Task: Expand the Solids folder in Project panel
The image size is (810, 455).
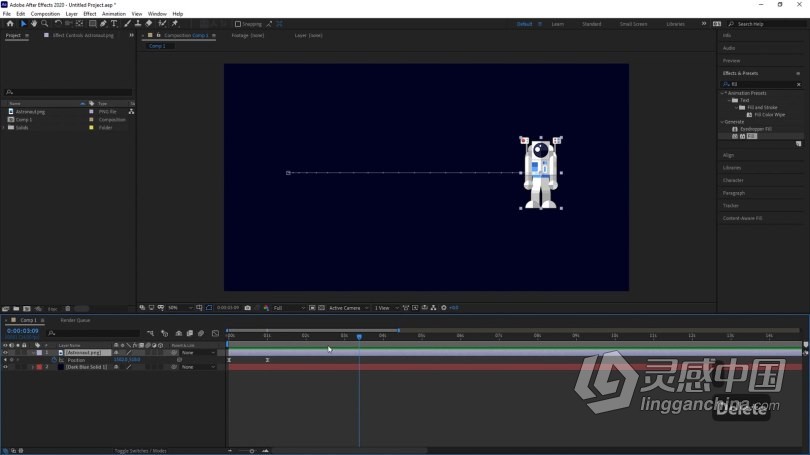Action: pyautogui.click(x=5, y=128)
